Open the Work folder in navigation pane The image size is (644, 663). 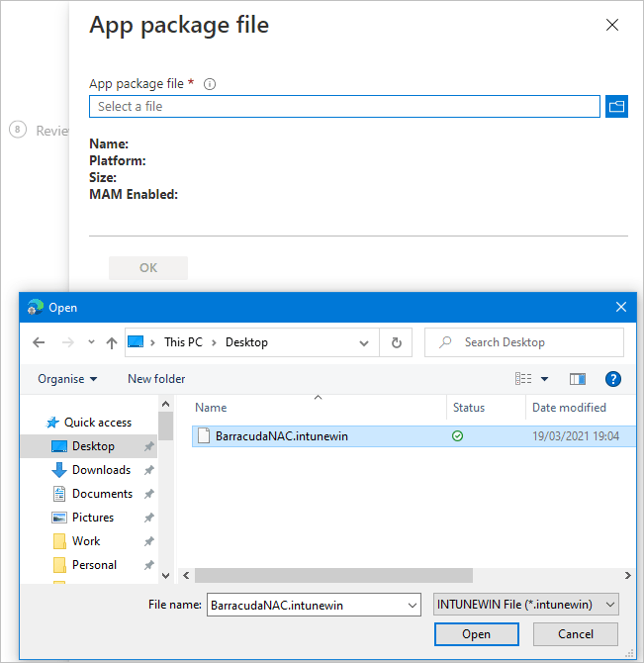click(86, 541)
